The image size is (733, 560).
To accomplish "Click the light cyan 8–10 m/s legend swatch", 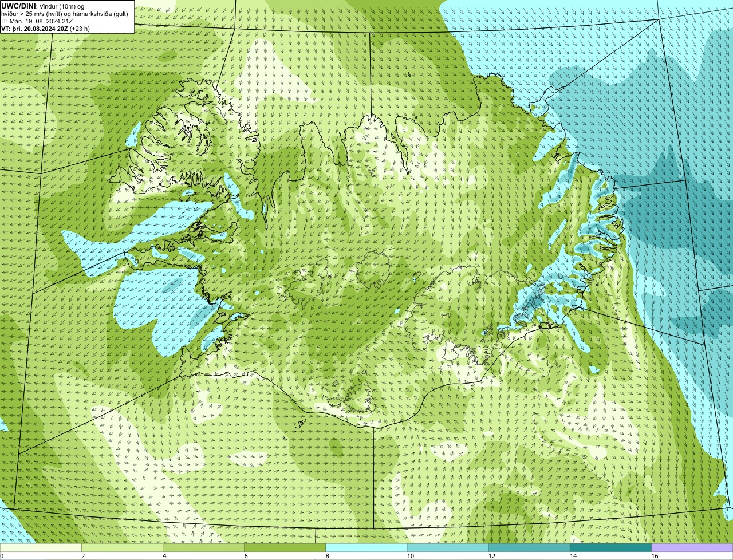I will point(366,547).
